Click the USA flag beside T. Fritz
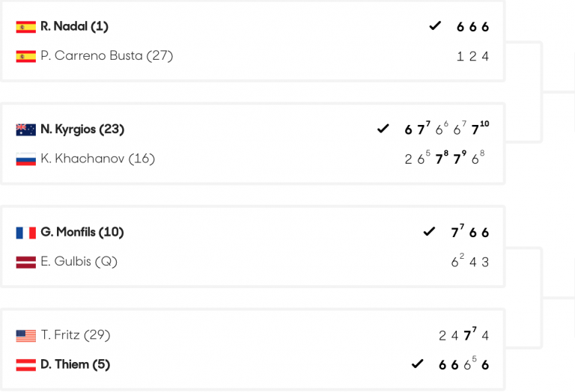 coord(26,336)
